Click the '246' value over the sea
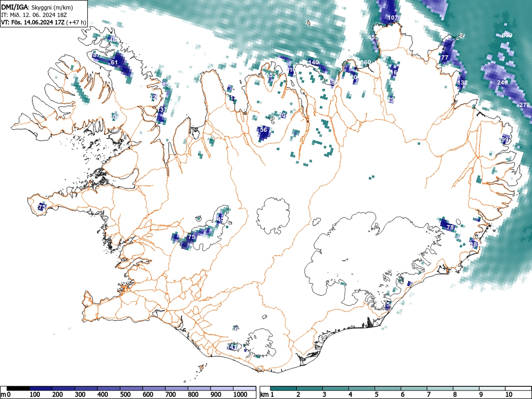The height and width of the screenshot is (399, 532). tap(503, 82)
